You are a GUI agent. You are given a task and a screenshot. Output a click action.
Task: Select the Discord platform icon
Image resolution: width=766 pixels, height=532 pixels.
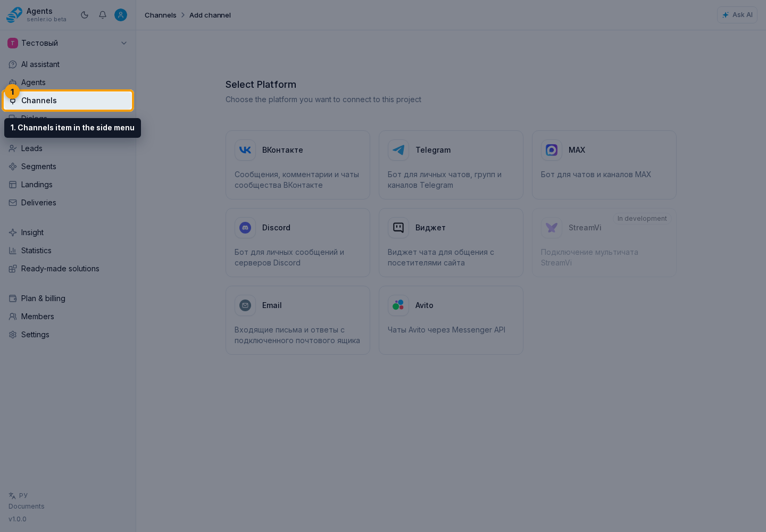245,228
